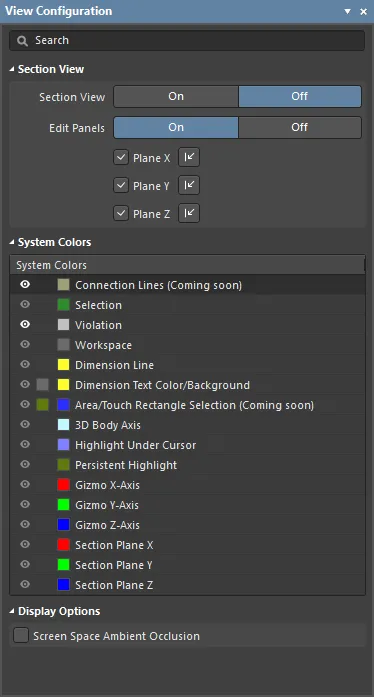The image size is (374, 697).
Task: Open Connection Lines color swatch
Action: click(64, 285)
